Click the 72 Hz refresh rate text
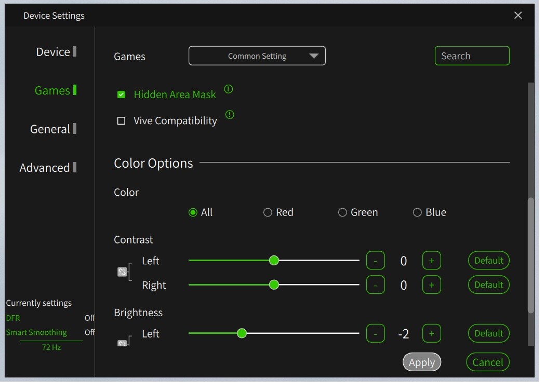The width and height of the screenshot is (545, 392). tap(51, 347)
